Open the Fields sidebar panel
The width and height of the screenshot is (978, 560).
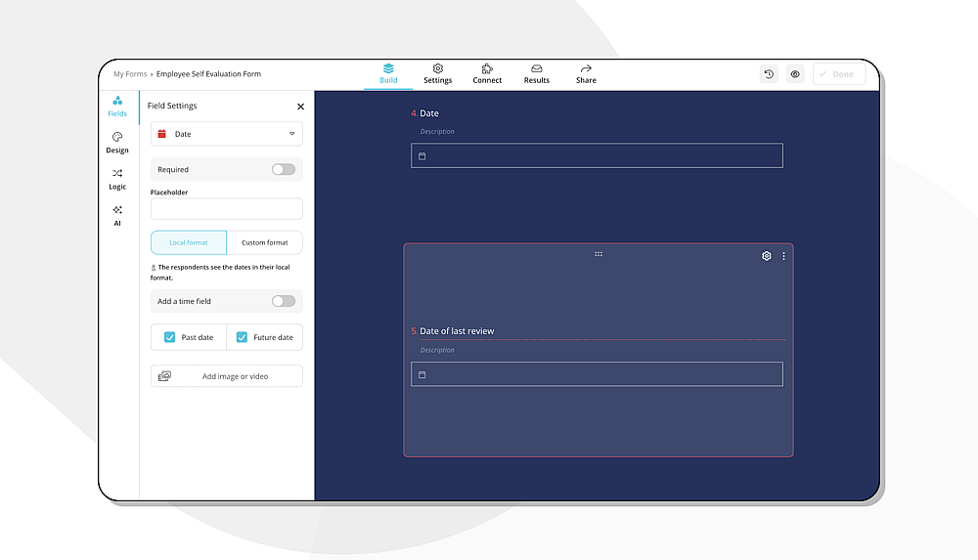pos(117,107)
